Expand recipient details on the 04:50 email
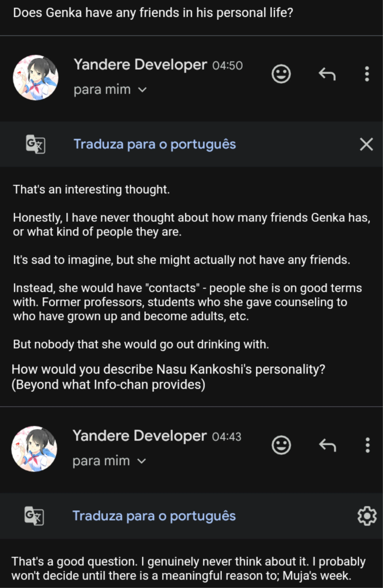Image resolution: width=383 pixels, height=588 pixels. pos(142,90)
